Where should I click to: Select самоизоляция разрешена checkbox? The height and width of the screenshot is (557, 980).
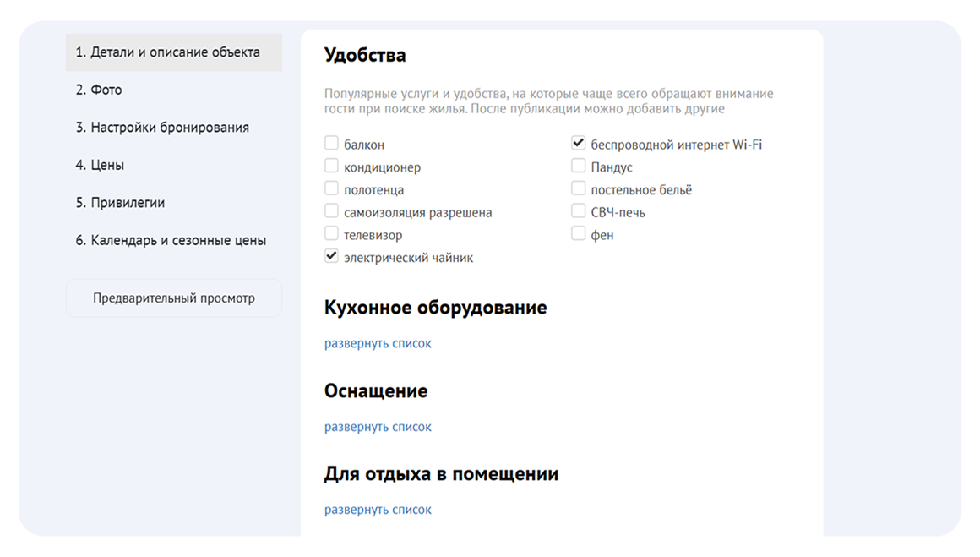coord(331,211)
